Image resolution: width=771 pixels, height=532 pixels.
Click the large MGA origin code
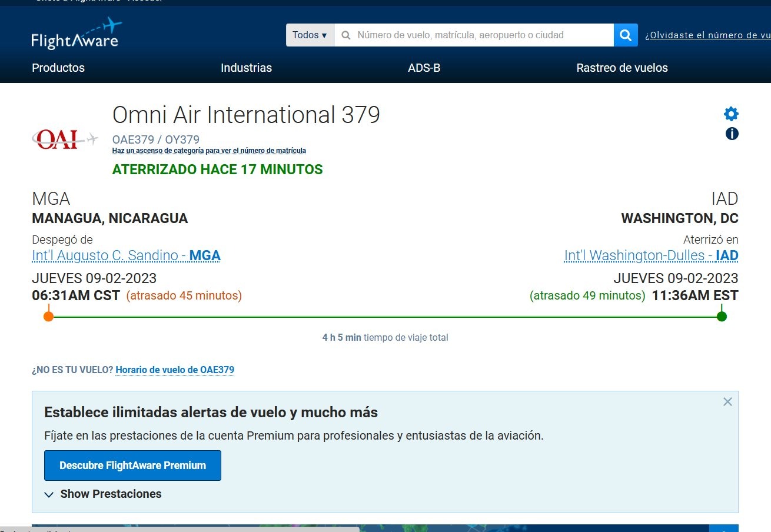[51, 198]
